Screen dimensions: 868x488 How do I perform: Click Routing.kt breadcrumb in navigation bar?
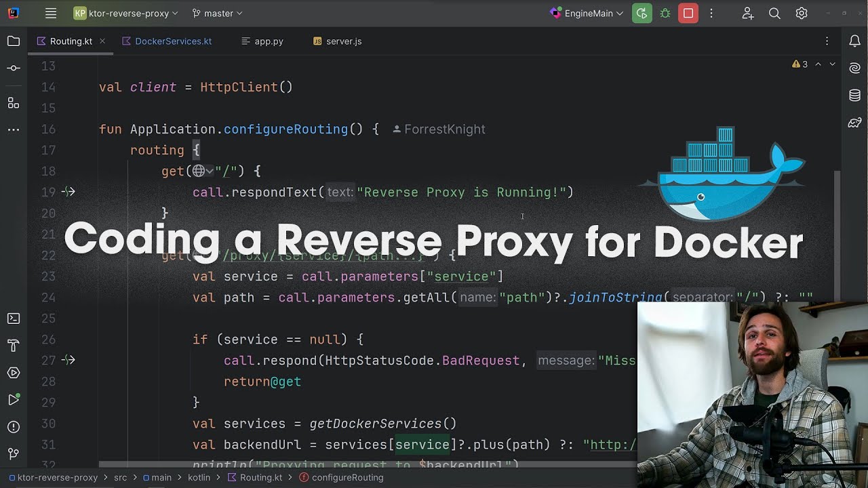(x=255, y=478)
